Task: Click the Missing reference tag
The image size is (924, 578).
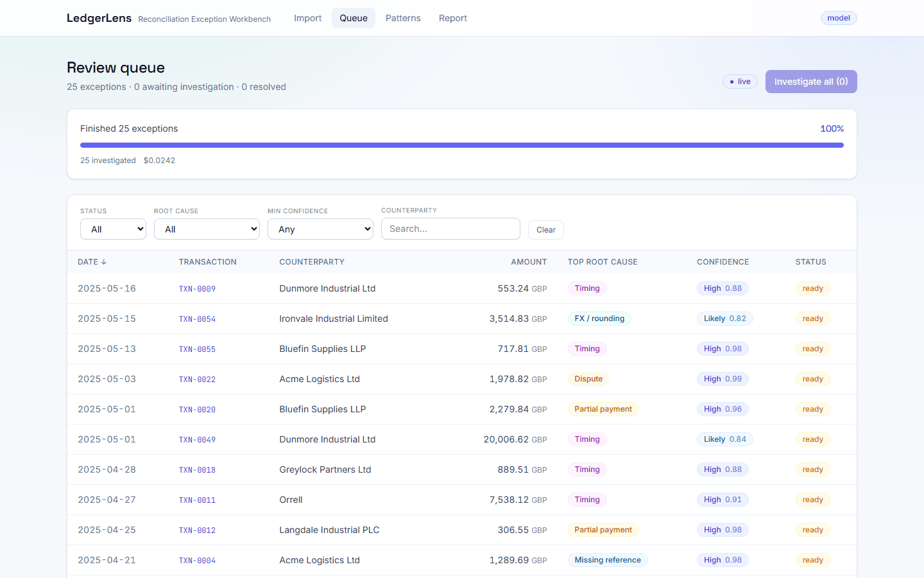Action: coord(608,560)
